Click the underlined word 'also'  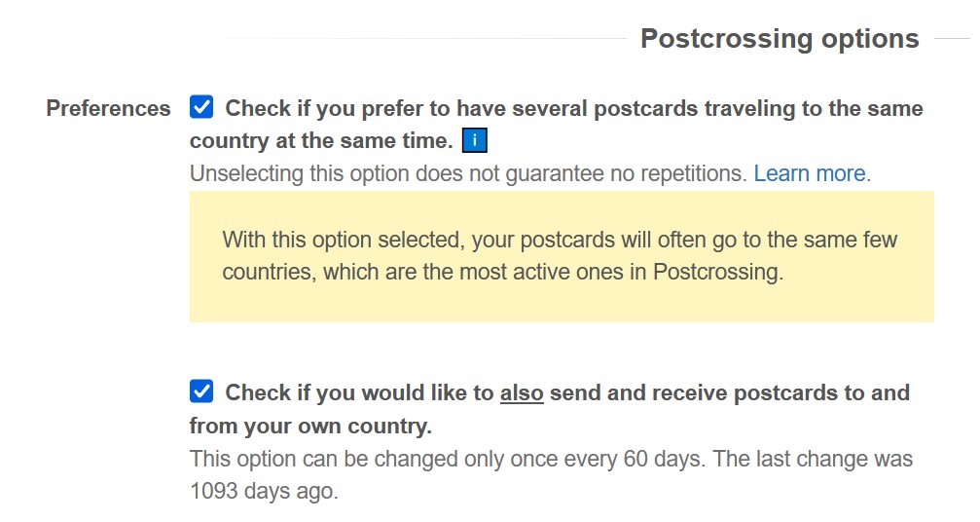522,393
